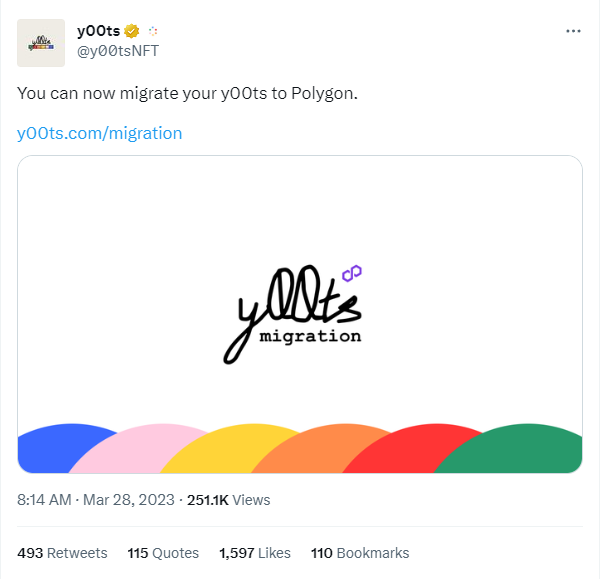Open the three-dot more options menu
Image resolution: width=601 pixels, height=579 pixels.
(573, 31)
